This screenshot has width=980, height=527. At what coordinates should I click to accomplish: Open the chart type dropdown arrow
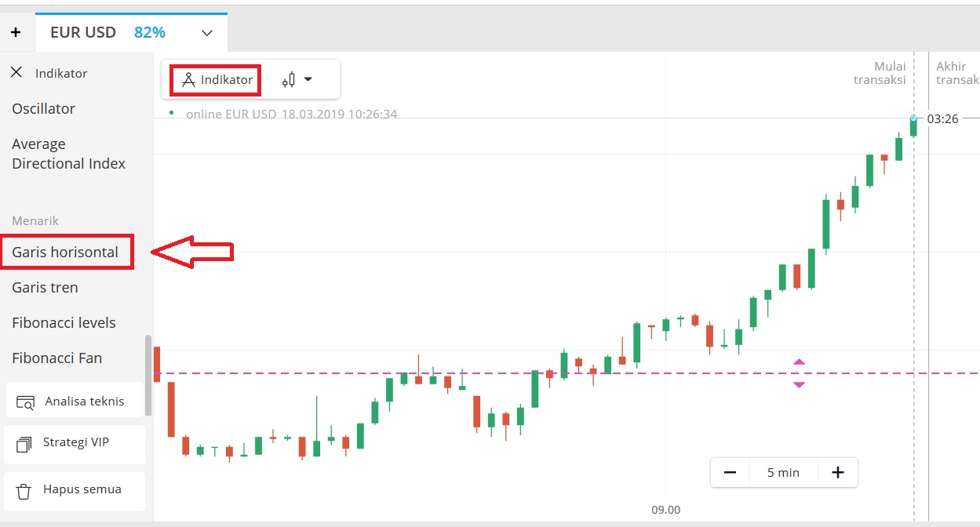point(309,79)
